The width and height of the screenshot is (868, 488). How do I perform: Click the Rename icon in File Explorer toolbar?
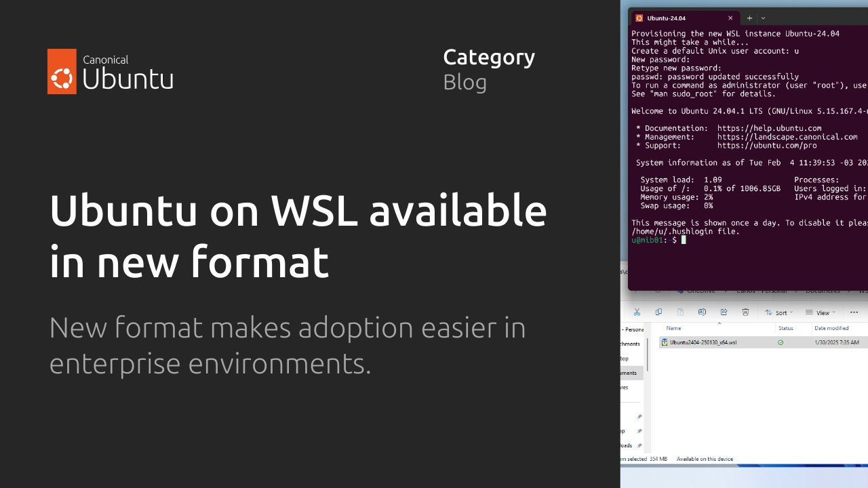point(702,312)
